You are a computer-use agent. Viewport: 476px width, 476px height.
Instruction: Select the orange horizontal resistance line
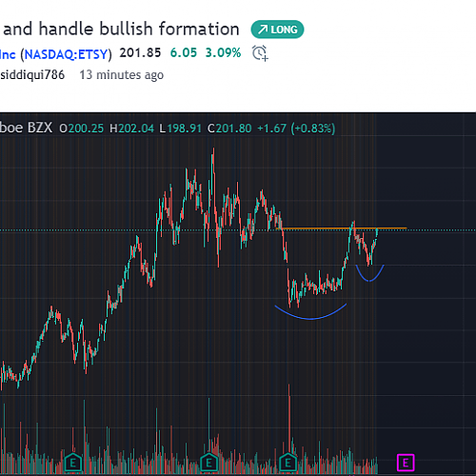[x=341, y=228]
